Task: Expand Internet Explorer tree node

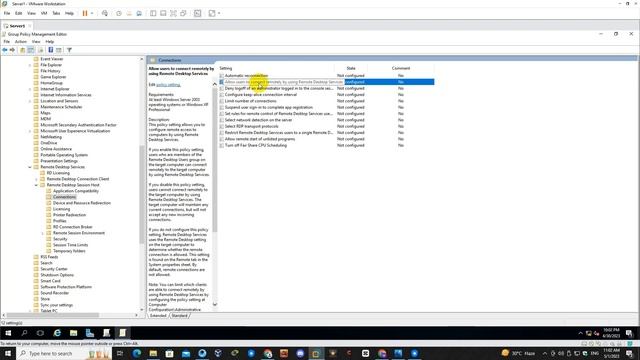Action: click(x=30, y=89)
